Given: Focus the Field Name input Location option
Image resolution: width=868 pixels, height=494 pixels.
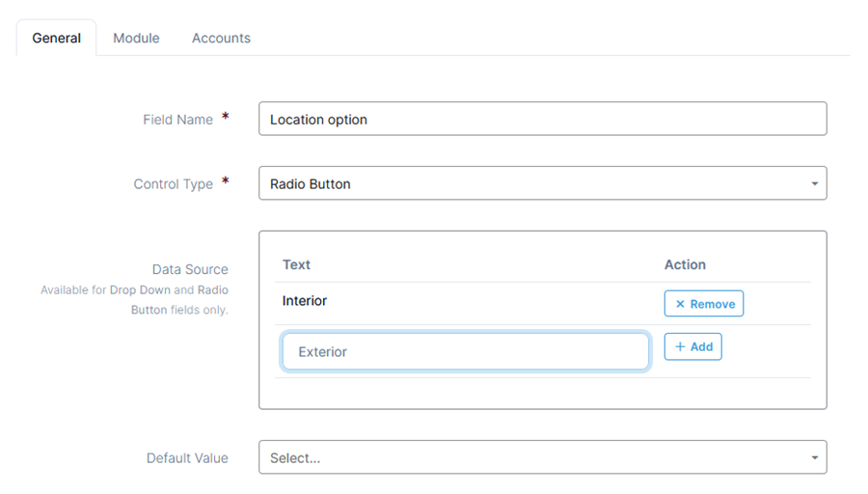Looking at the screenshot, I should tap(542, 119).
